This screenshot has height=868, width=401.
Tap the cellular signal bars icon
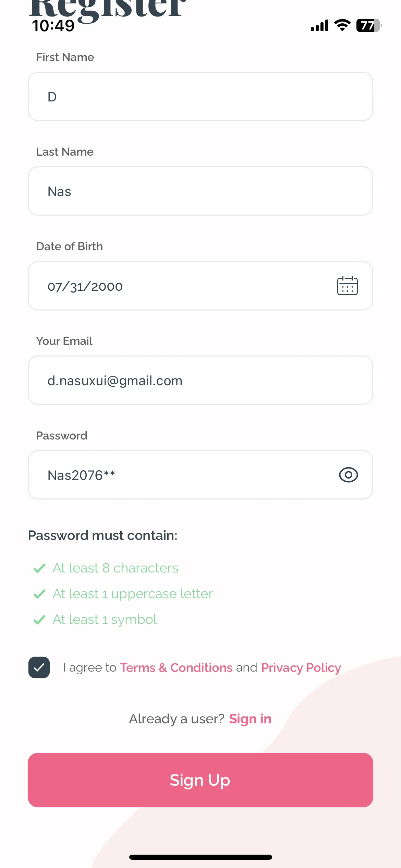[319, 26]
